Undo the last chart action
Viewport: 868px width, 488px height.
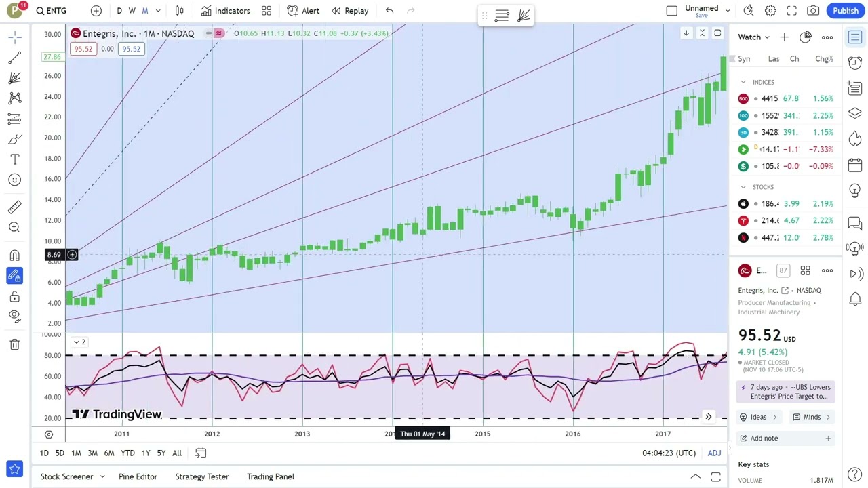tap(389, 11)
